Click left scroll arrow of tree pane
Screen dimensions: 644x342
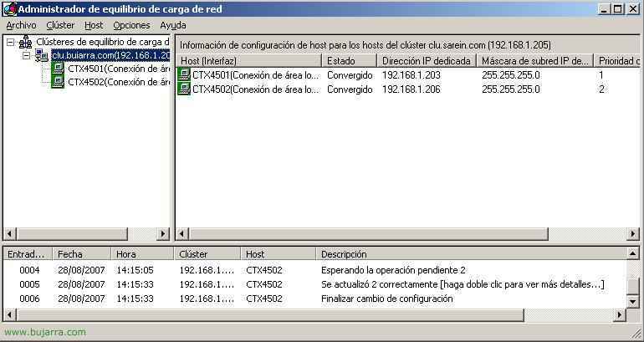(x=10, y=234)
